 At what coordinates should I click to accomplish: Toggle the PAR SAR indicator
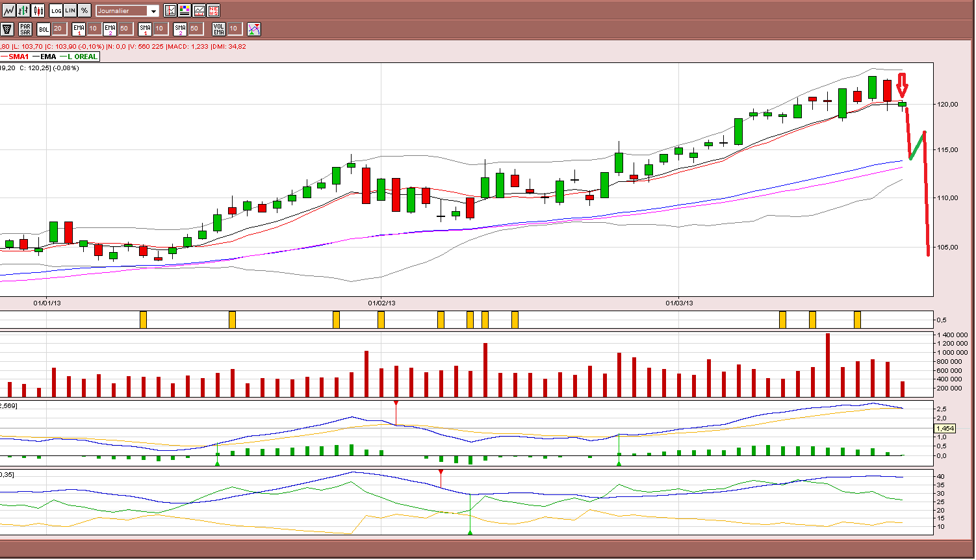click(25, 29)
